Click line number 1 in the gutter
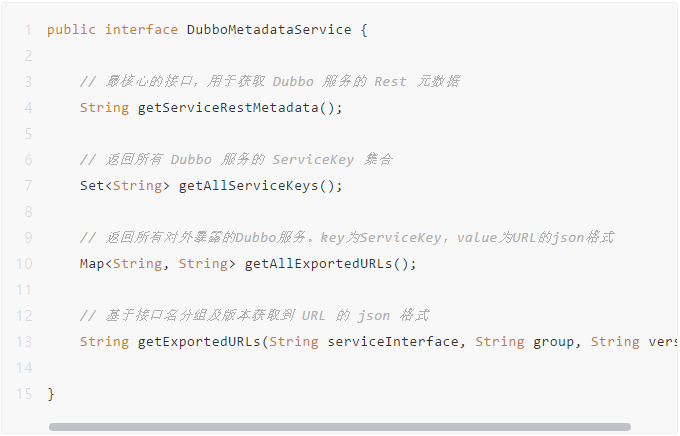The height and width of the screenshot is (436, 680). 28,30
